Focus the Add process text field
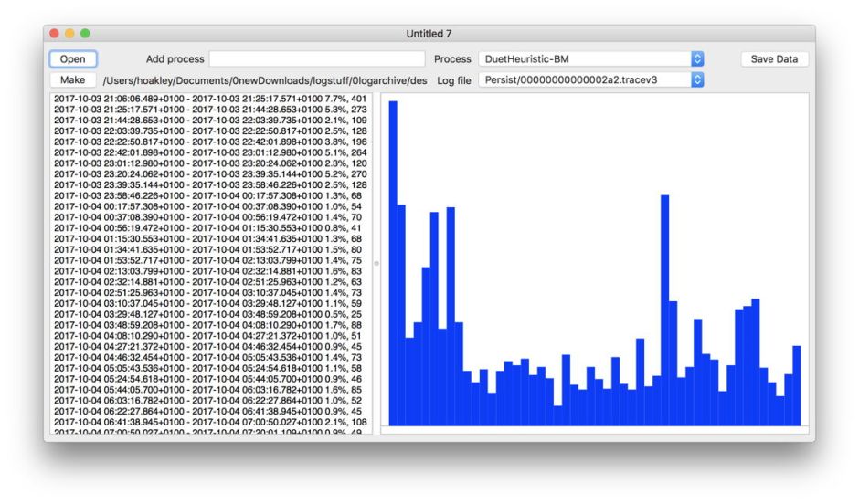Screen dimensions: 859x504 [317, 59]
